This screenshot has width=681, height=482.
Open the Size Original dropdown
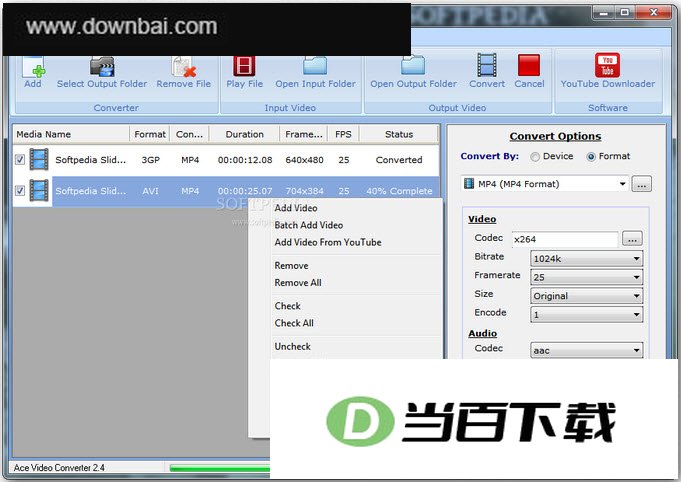pyautogui.click(x=586, y=296)
